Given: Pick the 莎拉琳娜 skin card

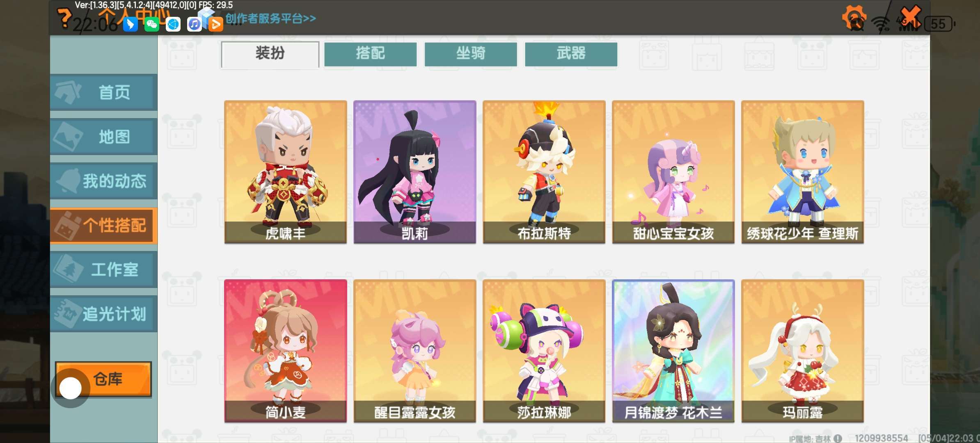Looking at the screenshot, I should (x=544, y=351).
